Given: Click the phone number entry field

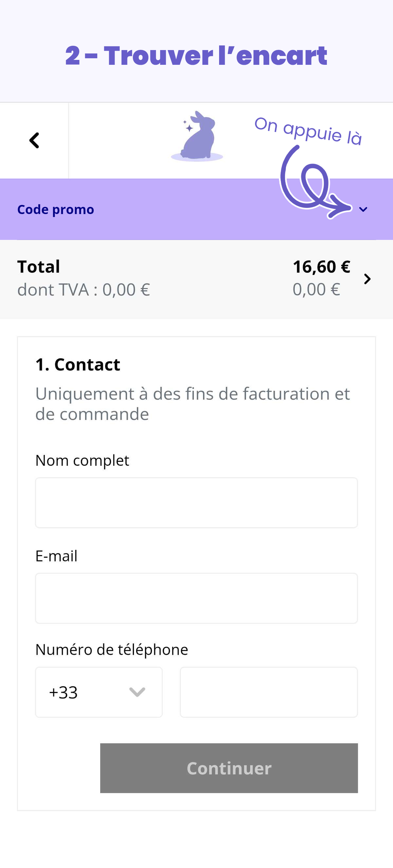Looking at the screenshot, I should point(269,692).
